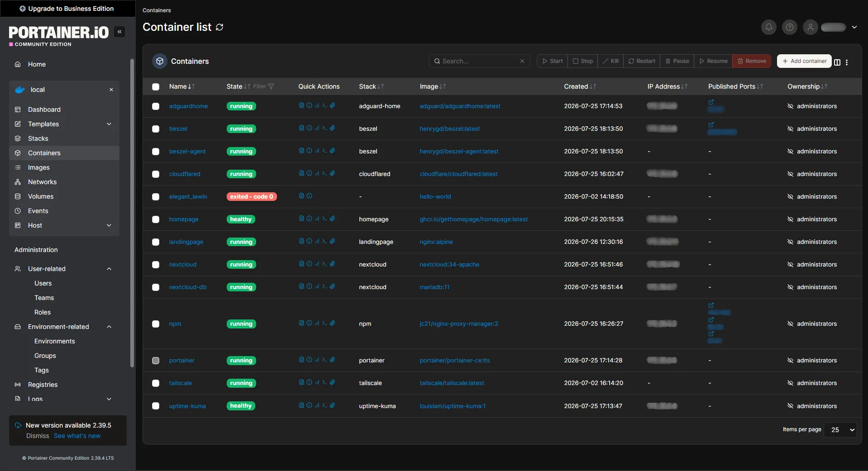Select the adguardhome container checkbox

coord(156,106)
